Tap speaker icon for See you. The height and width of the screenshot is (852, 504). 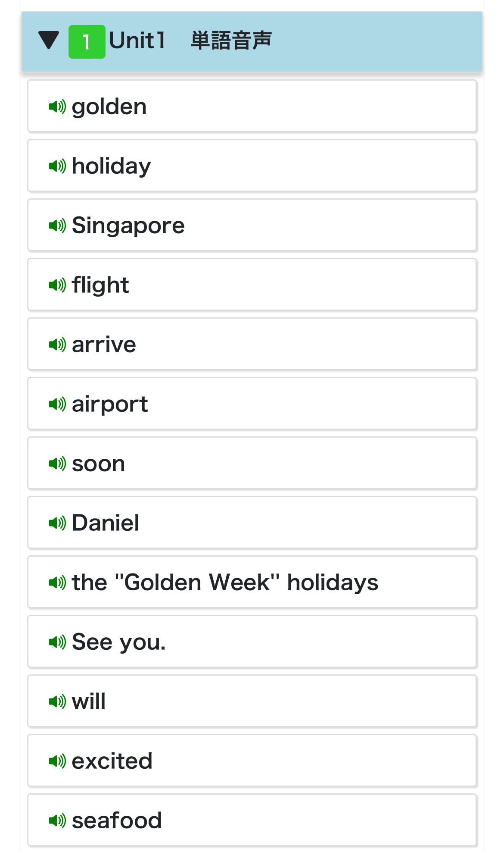click(x=57, y=642)
